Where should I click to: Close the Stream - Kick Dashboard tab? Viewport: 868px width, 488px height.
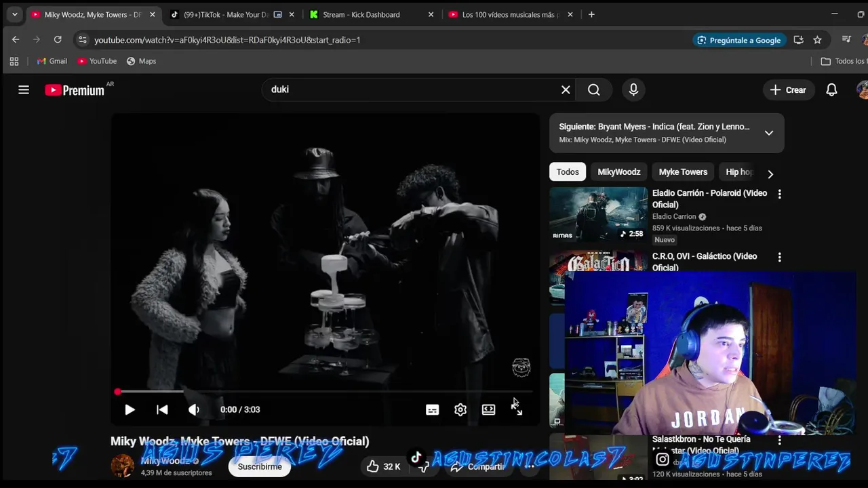pos(431,14)
